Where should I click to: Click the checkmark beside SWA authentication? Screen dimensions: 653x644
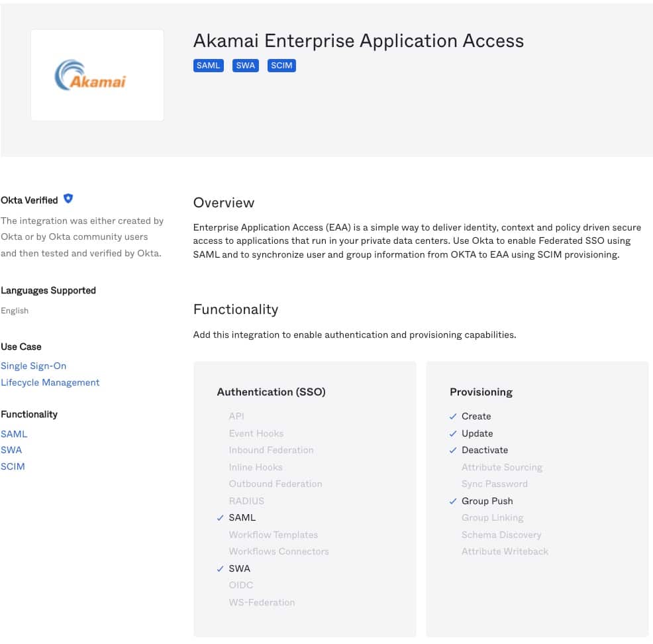220,568
